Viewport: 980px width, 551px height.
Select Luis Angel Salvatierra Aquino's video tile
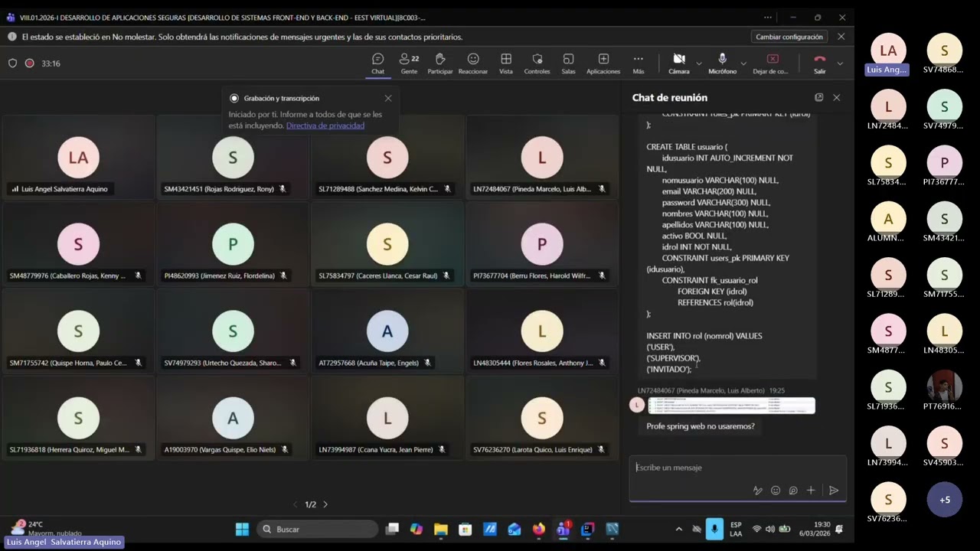[x=79, y=157]
